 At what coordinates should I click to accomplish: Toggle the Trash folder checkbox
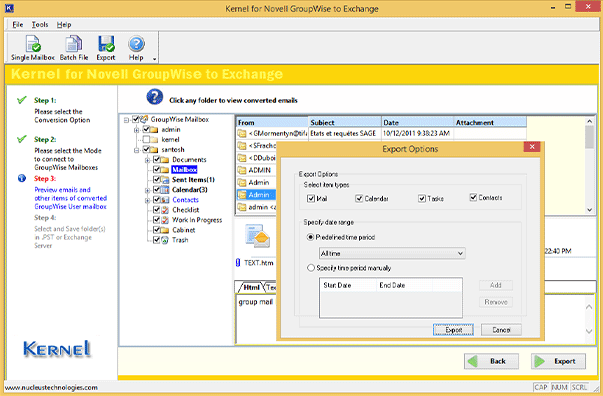click(157, 240)
